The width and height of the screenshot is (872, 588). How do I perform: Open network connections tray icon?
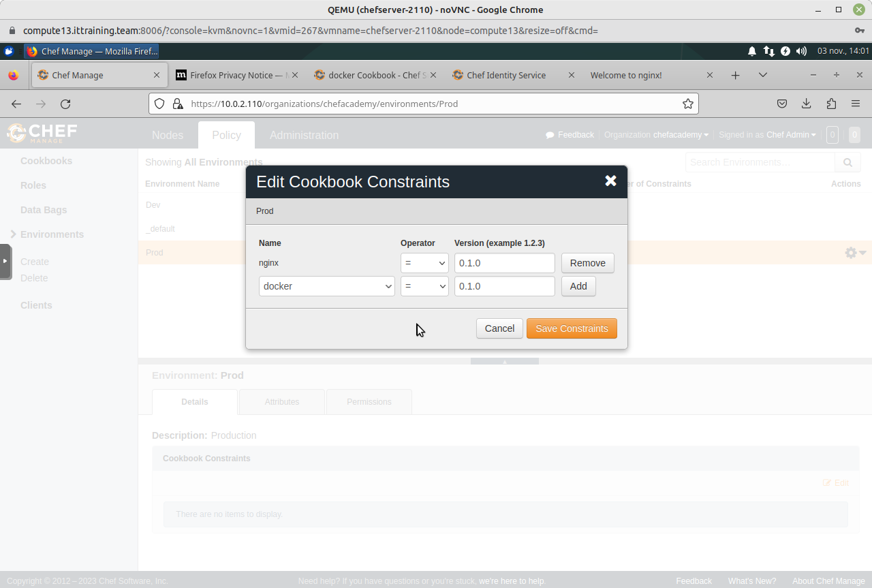pyautogui.click(x=768, y=51)
